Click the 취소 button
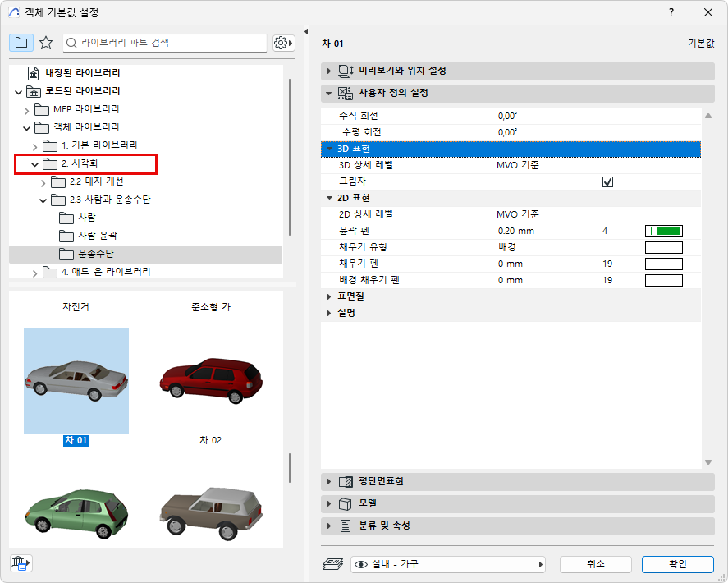 (595, 564)
